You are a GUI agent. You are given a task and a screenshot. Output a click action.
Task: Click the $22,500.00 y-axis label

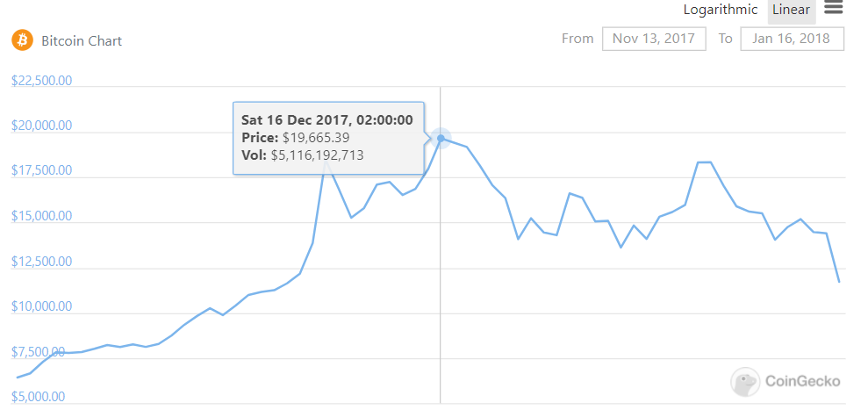click(41, 81)
